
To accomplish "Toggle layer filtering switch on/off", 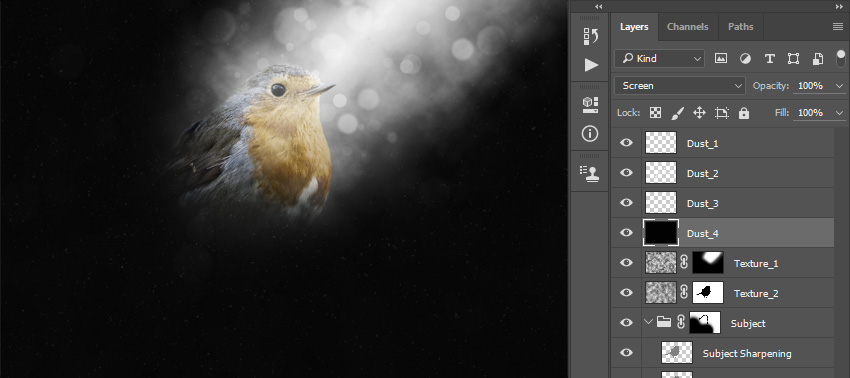I will (x=840, y=59).
